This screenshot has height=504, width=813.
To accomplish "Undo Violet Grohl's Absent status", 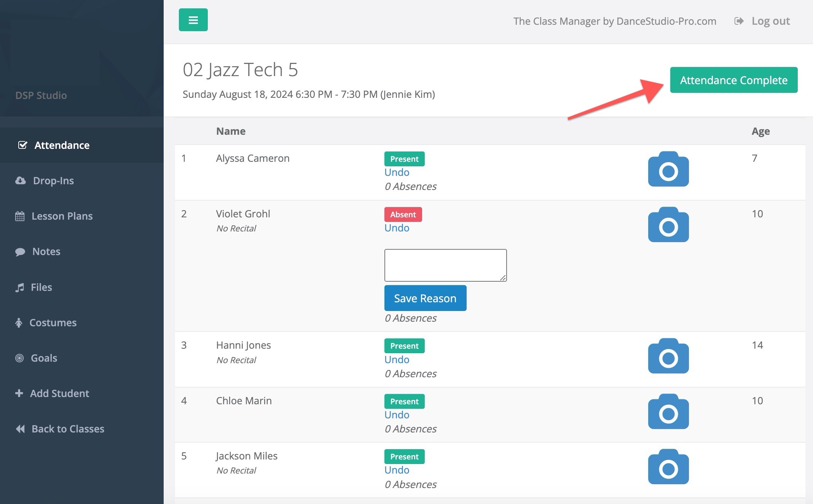I will [397, 228].
